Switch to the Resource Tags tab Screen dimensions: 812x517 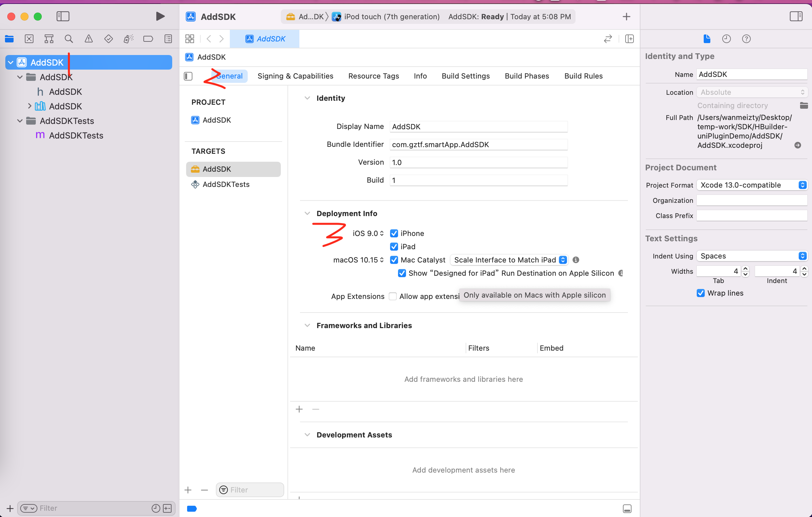click(x=374, y=76)
